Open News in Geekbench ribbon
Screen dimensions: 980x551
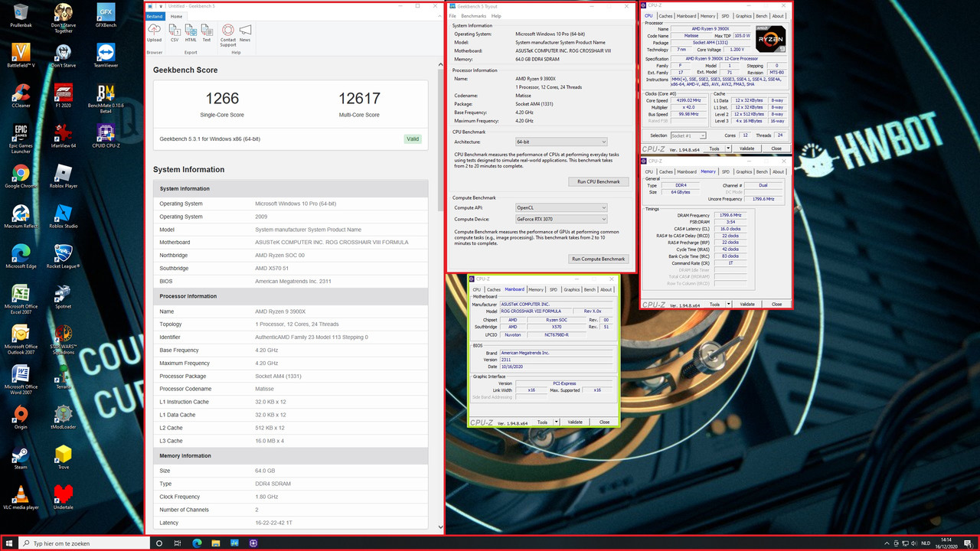(245, 32)
